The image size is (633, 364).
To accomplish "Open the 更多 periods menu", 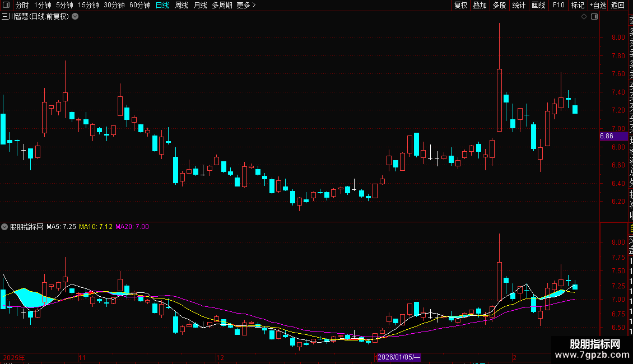I will click(x=246, y=5).
